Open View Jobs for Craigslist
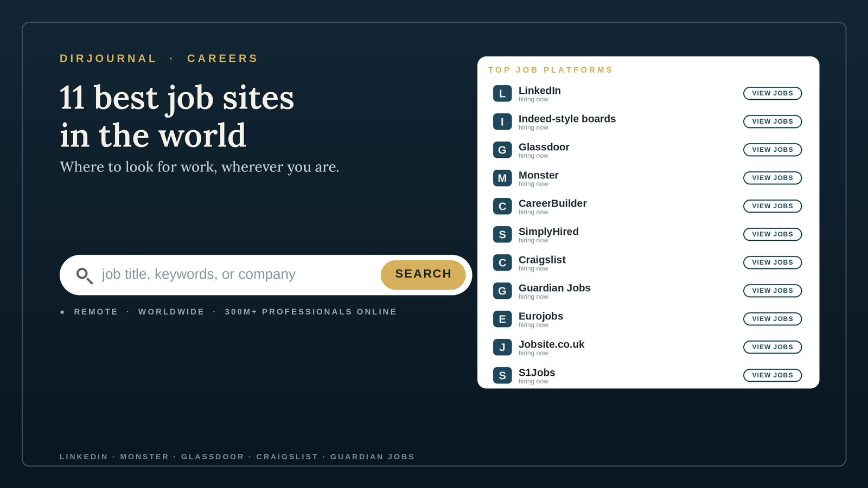Viewport: 868px width, 488px height. (773, 262)
